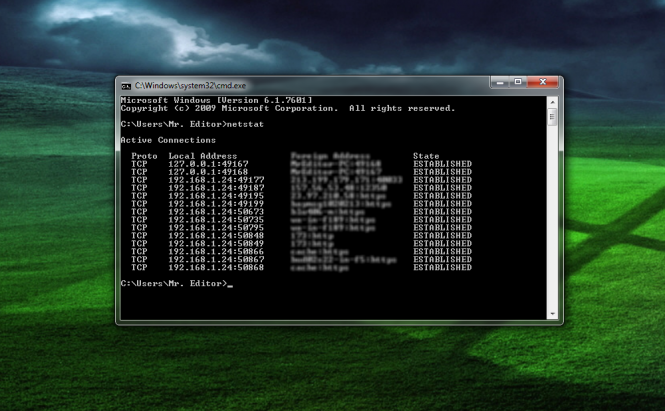Click the C:\Windows\system32\cmd.exe title text
The width and height of the screenshot is (665, 411).
point(190,86)
